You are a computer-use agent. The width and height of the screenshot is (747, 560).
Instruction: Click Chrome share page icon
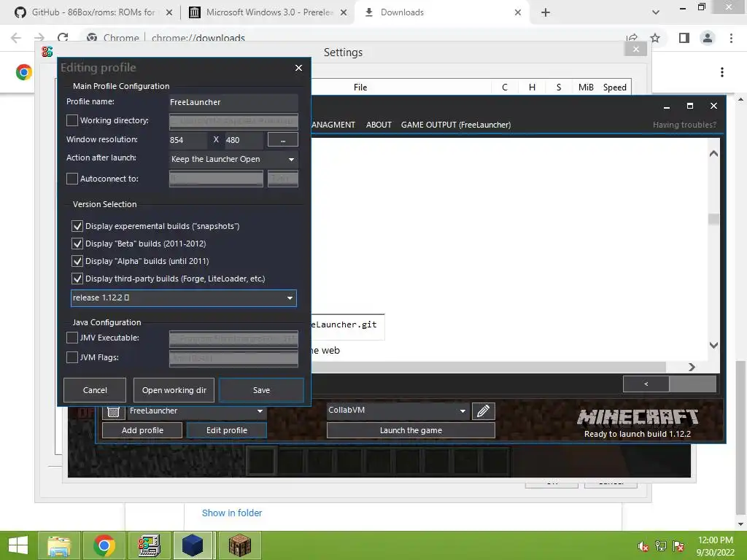(632, 38)
